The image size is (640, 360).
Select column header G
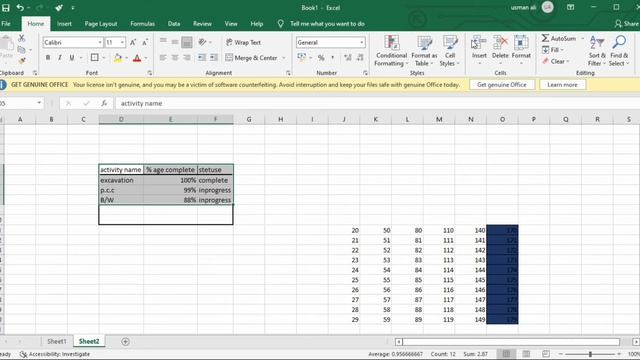pyautogui.click(x=249, y=119)
